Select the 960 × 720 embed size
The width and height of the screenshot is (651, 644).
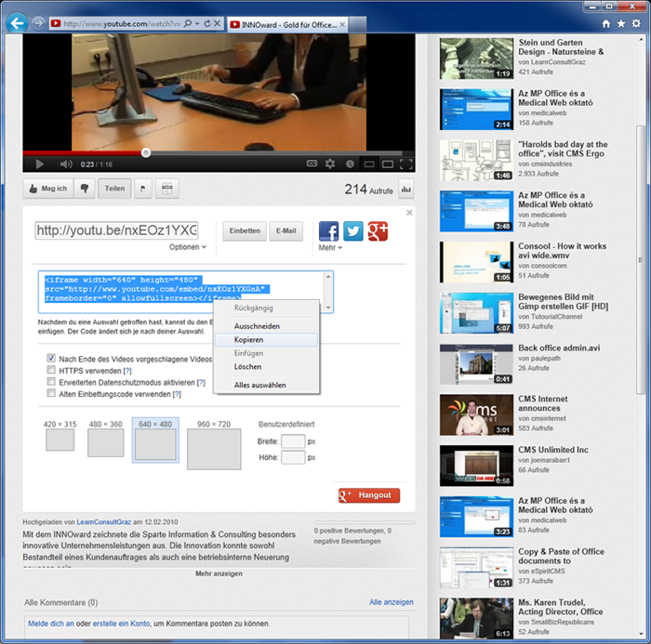[214, 444]
